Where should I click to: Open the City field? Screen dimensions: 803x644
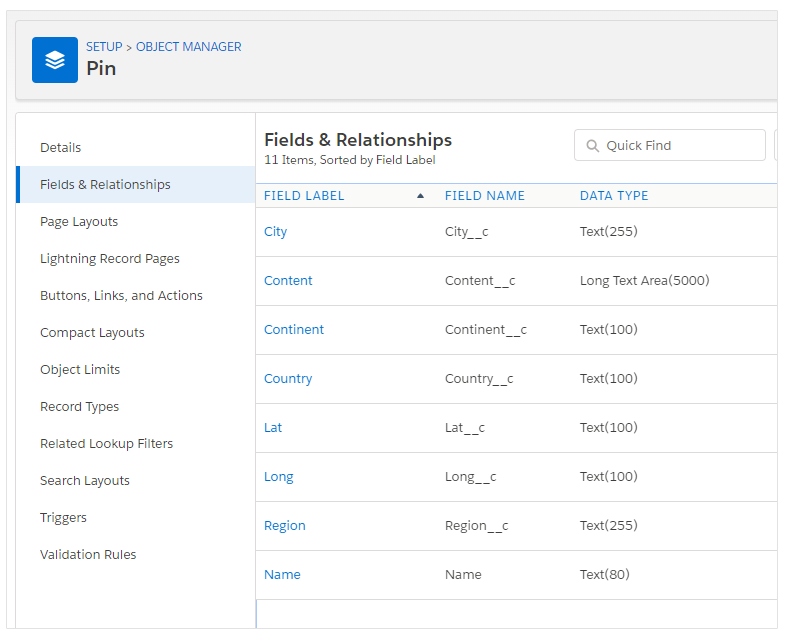point(276,232)
